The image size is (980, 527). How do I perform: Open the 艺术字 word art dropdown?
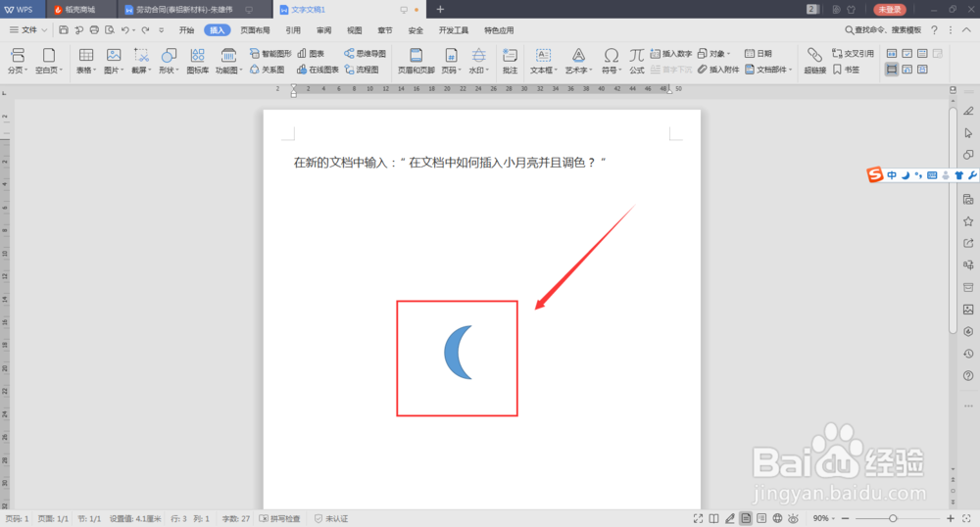tap(579, 71)
